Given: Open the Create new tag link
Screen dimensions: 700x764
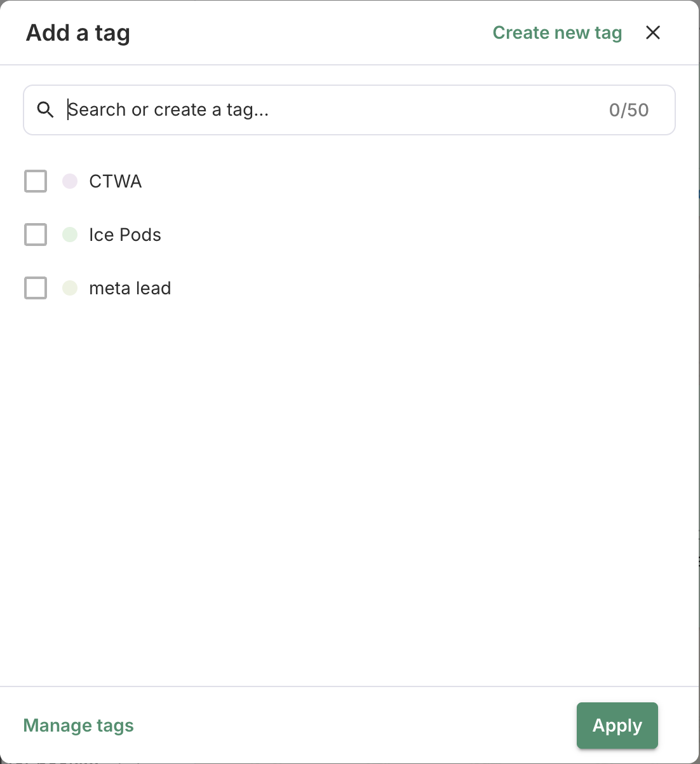Looking at the screenshot, I should (557, 33).
